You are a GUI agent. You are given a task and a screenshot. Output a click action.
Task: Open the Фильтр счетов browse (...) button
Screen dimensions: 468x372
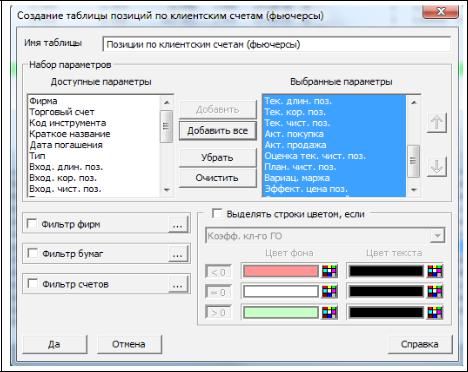tap(178, 284)
